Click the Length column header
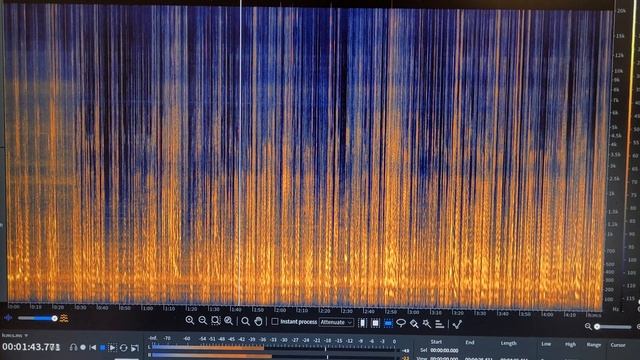The image size is (640, 360). pos(509,343)
